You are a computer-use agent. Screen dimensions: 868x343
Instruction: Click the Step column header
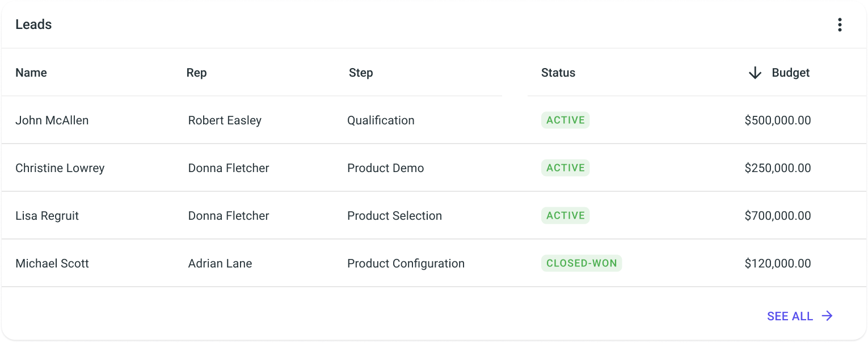coord(361,73)
